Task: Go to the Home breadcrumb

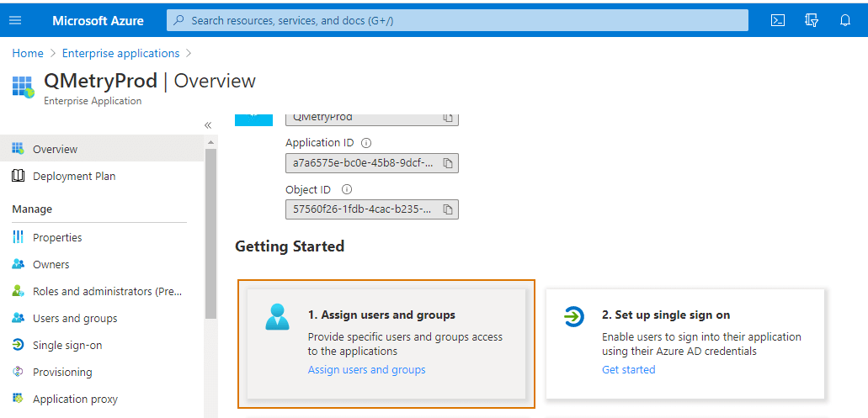Action: pos(28,53)
